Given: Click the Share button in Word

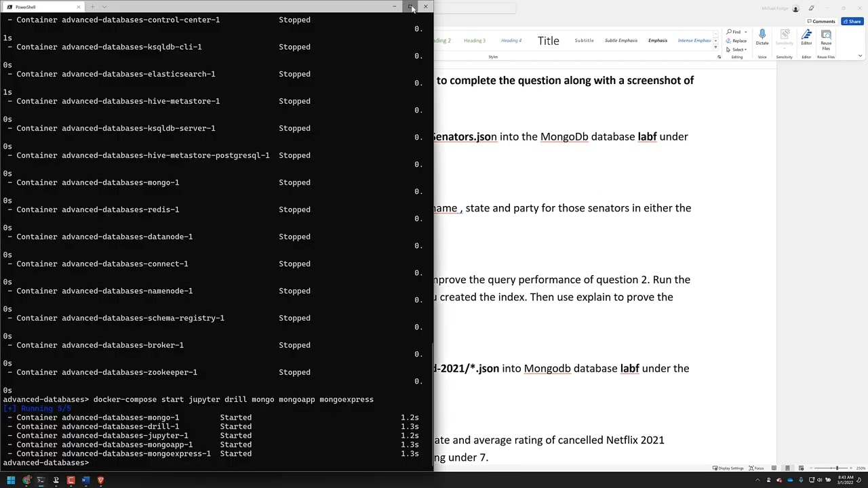Looking at the screenshot, I should [x=852, y=22].
